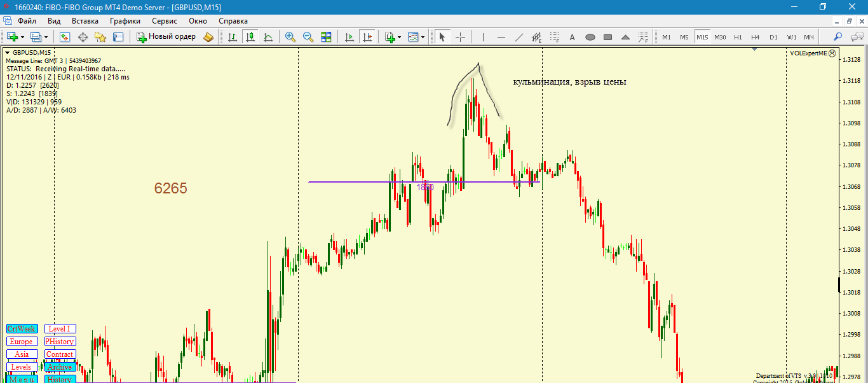Open the Окно menu

(198, 21)
